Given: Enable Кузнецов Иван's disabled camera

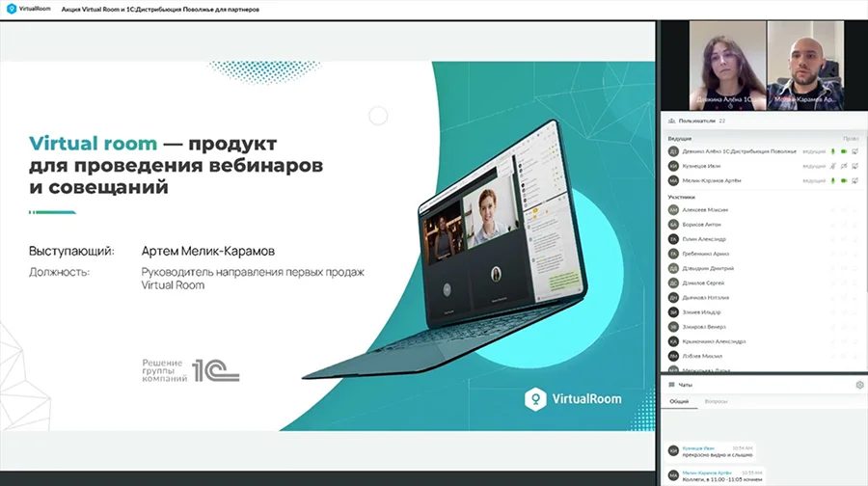Looking at the screenshot, I should click(844, 166).
